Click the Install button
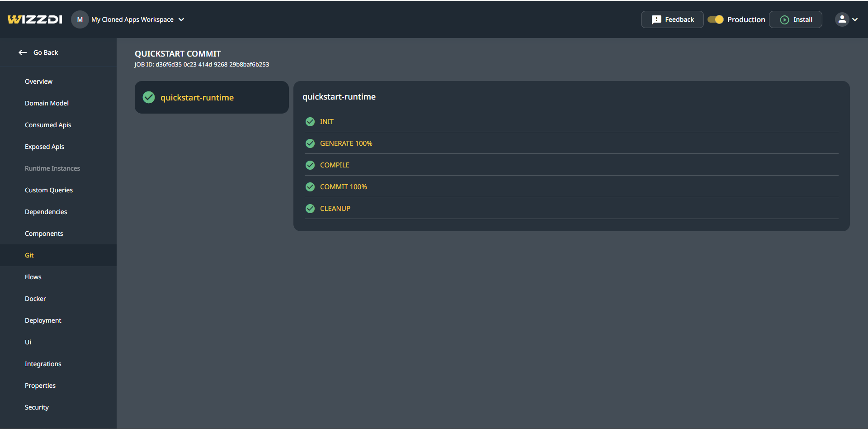The width and height of the screenshot is (868, 429). (x=796, y=19)
